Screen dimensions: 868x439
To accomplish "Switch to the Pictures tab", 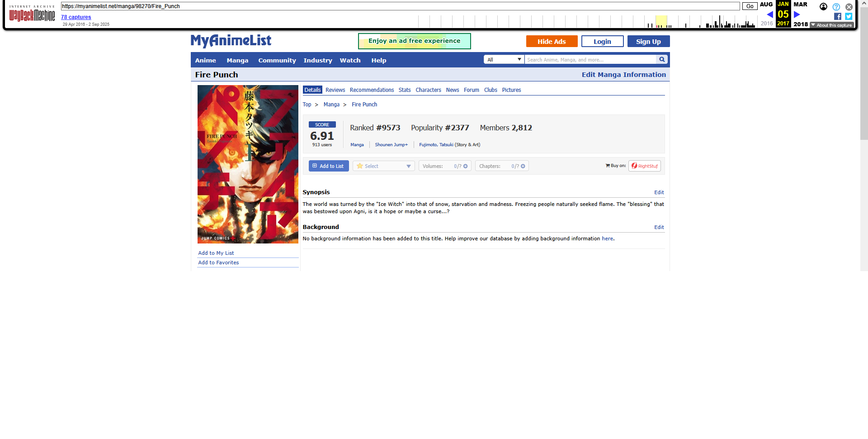I will (511, 90).
